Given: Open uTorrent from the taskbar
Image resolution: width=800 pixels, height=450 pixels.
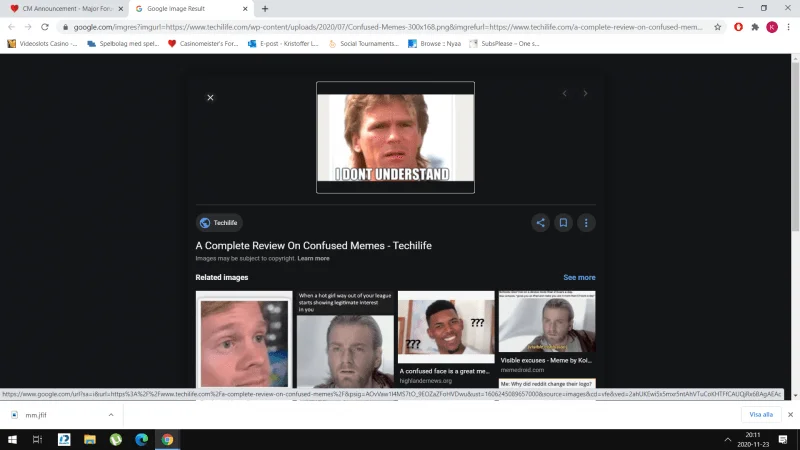Looking at the screenshot, I should point(116,439).
